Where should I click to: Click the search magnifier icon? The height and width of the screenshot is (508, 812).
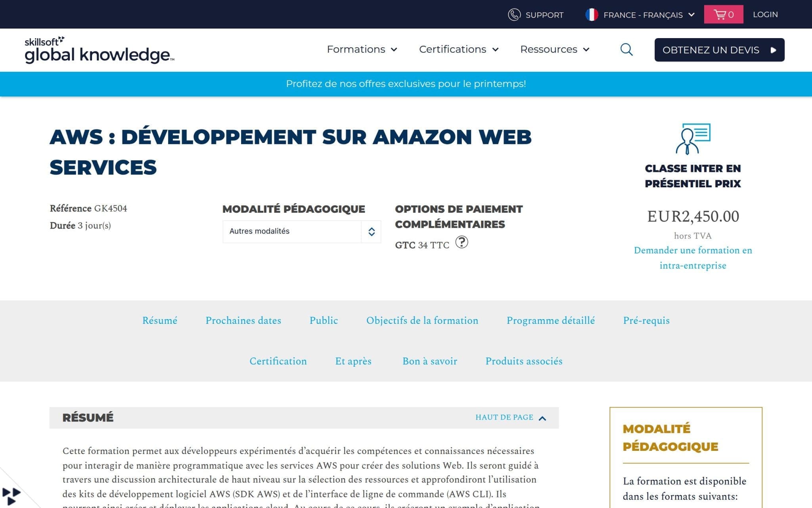pyautogui.click(x=626, y=50)
